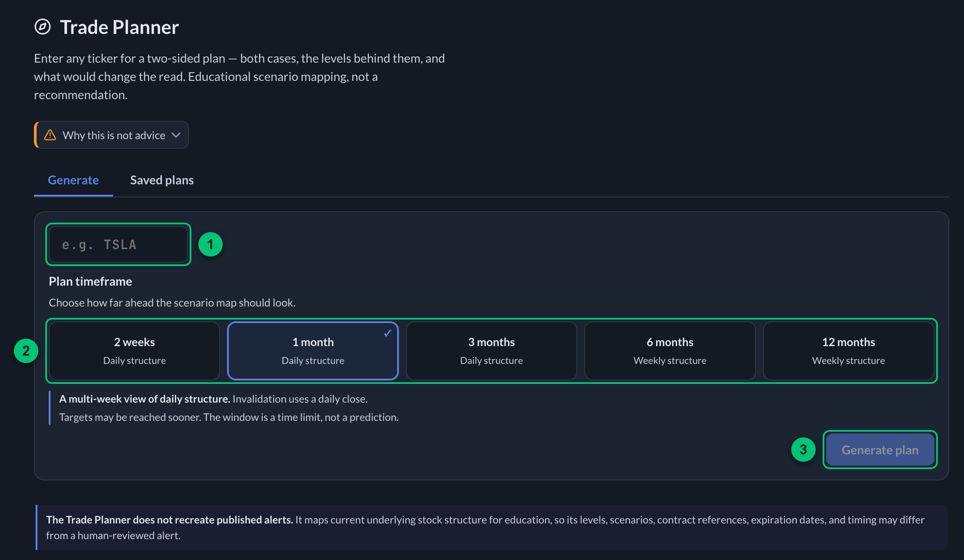Screen dimensions: 964x560
Task: Focus the ticker input field
Action: coord(118,245)
